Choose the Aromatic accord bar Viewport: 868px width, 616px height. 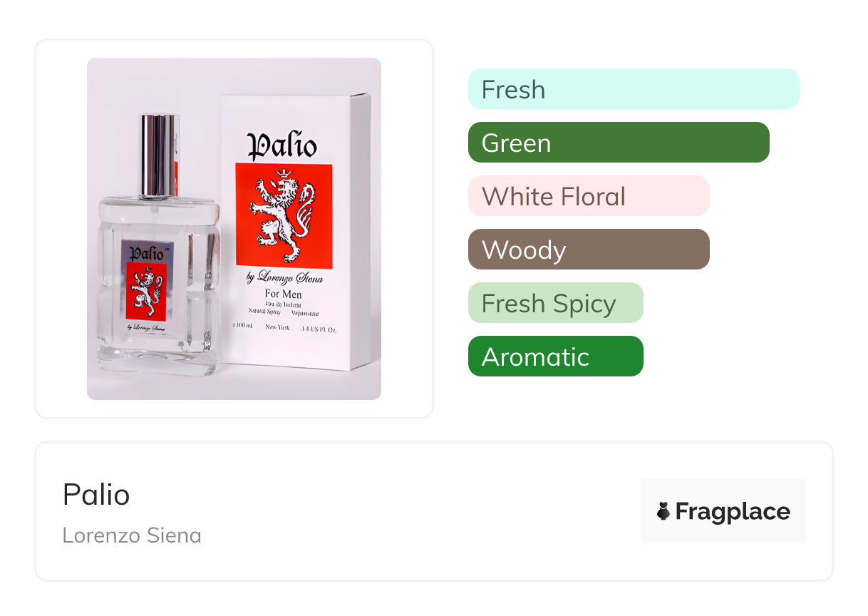556,356
